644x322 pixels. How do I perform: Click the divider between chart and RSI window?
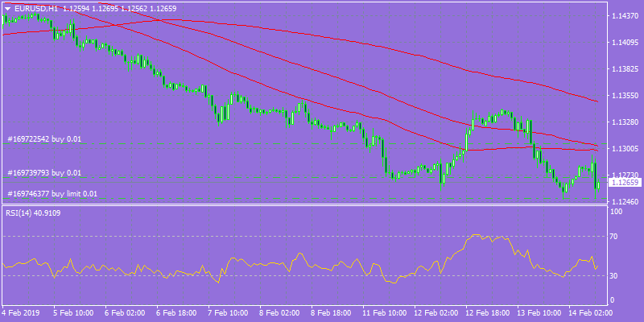[x=304, y=205]
